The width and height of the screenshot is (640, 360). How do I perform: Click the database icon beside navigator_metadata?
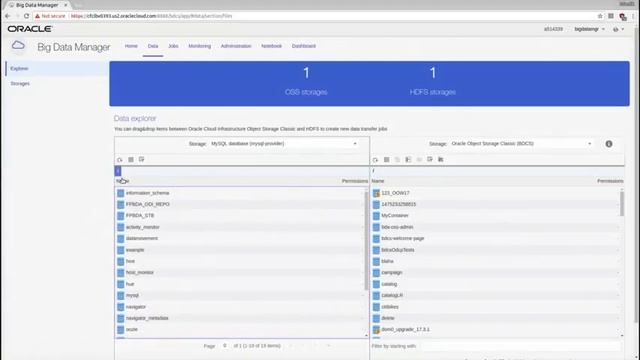point(120,318)
